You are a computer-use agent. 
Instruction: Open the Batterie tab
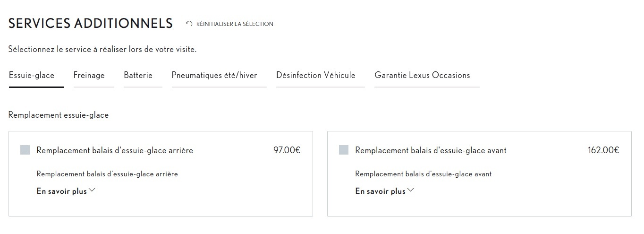(x=138, y=75)
